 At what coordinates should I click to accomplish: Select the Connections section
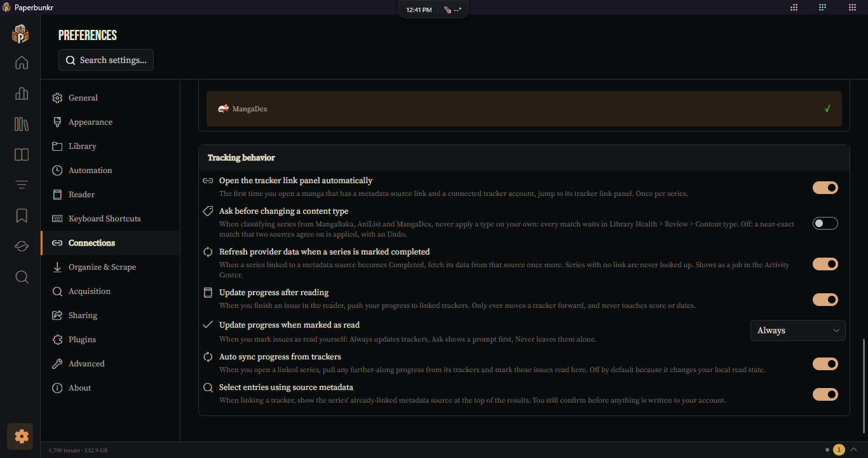110,243
